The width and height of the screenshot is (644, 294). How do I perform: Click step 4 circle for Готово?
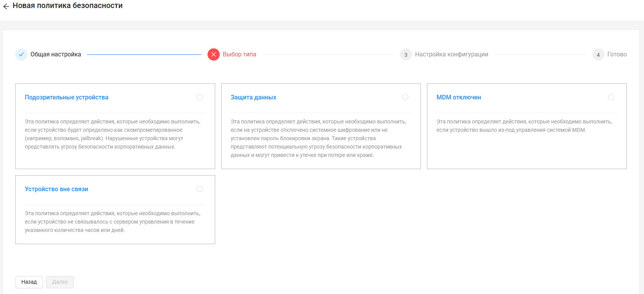pyautogui.click(x=598, y=54)
